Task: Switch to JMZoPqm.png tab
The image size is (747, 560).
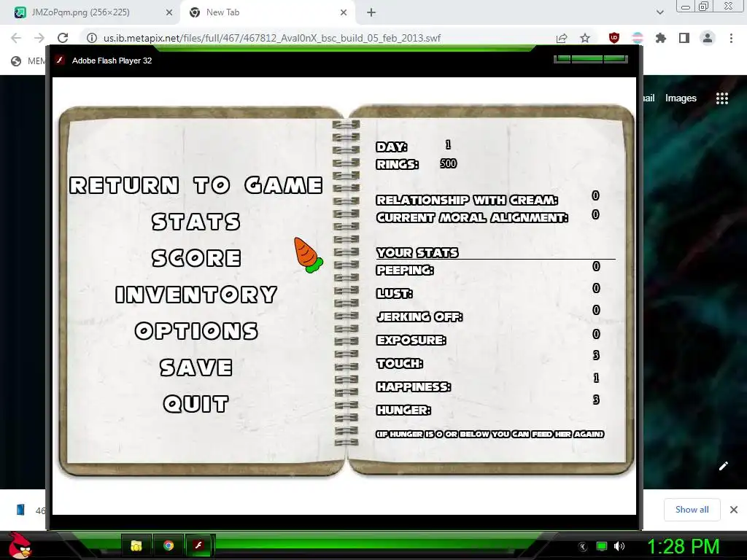Action: point(90,12)
